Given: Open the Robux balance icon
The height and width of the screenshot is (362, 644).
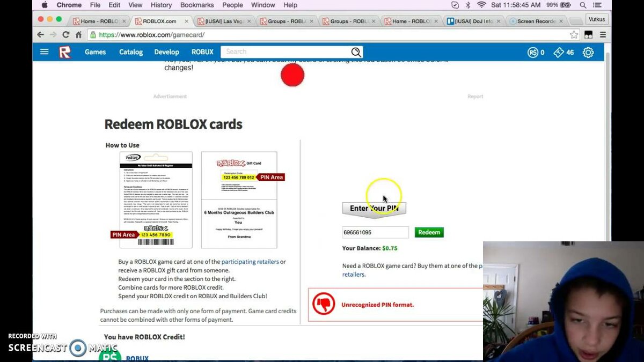Looking at the screenshot, I should click(532, 53).
